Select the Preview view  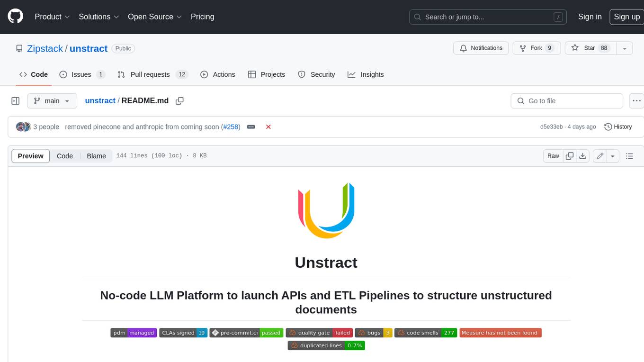click(x=31, y=156)
